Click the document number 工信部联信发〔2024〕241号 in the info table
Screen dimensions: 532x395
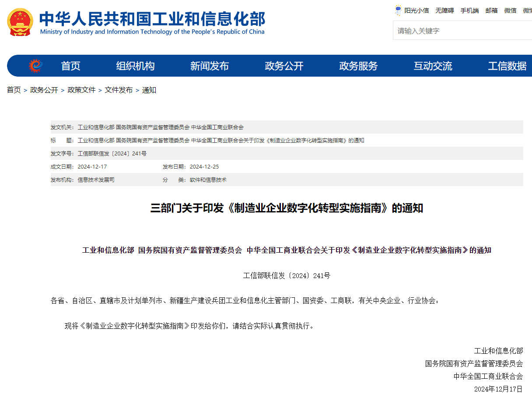(112, 154)
